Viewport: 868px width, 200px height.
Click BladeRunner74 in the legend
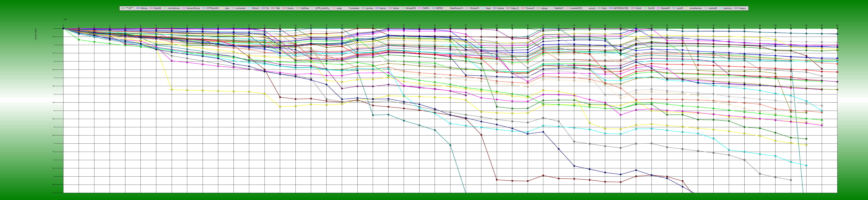coord(457,8)
